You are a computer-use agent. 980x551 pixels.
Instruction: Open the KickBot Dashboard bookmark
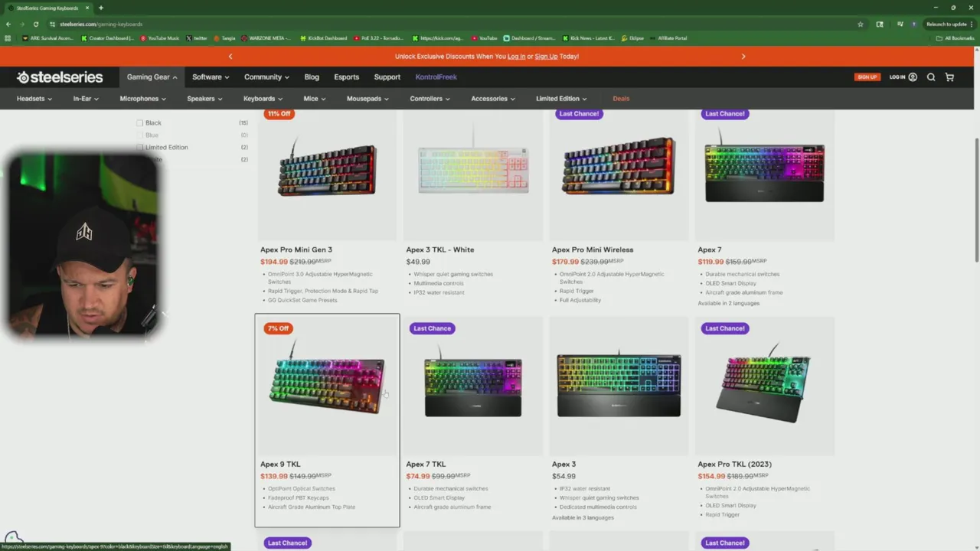click(x=324, y=37)
